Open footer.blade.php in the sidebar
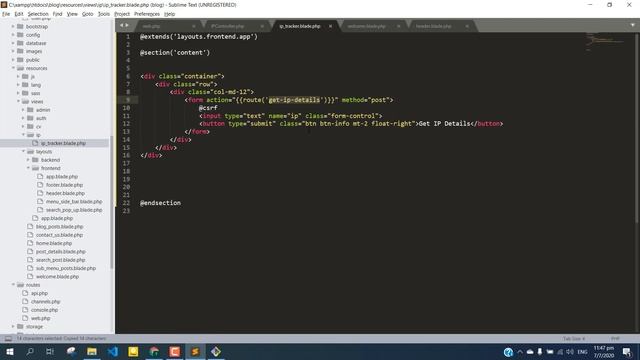This screenshot has height=360, width=640. click(65, 185)
